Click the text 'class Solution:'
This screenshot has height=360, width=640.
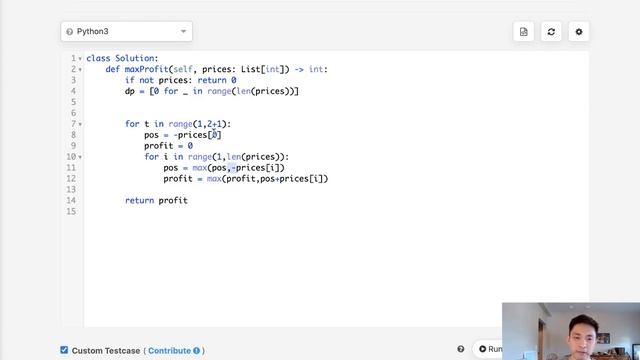click(122, 58)
